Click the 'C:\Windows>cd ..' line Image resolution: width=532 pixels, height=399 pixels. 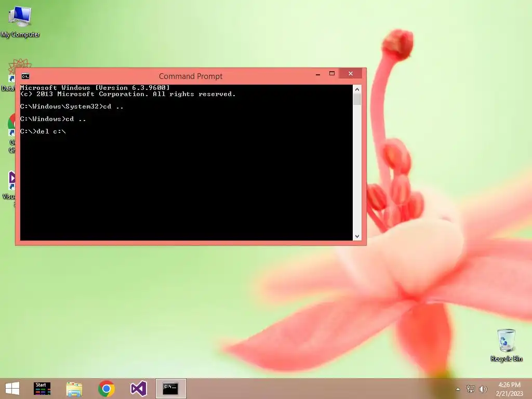53,119
